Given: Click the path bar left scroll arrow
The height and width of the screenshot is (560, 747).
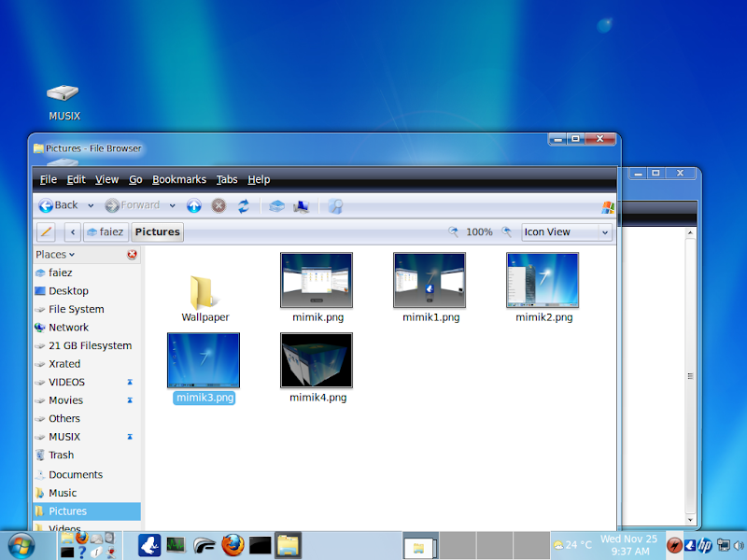Looking at the screenshot, I should tap(73, 231).
